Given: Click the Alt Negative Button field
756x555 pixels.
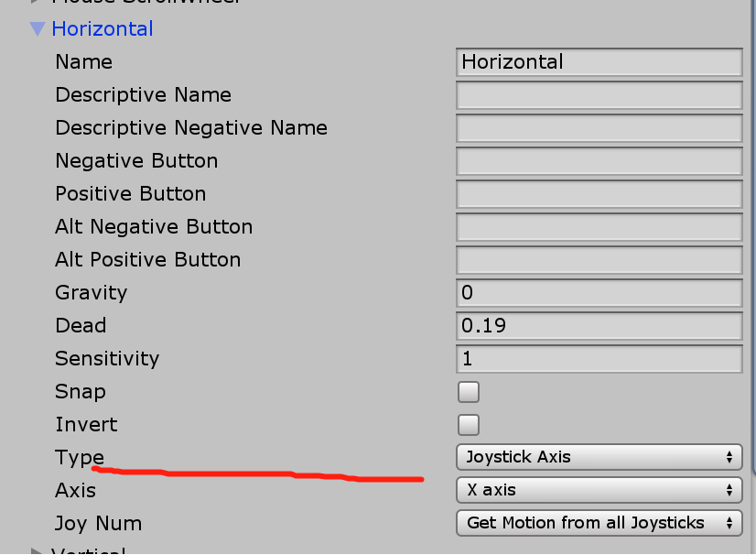Looking at the screenshot, I should click(x=599, y=227).
